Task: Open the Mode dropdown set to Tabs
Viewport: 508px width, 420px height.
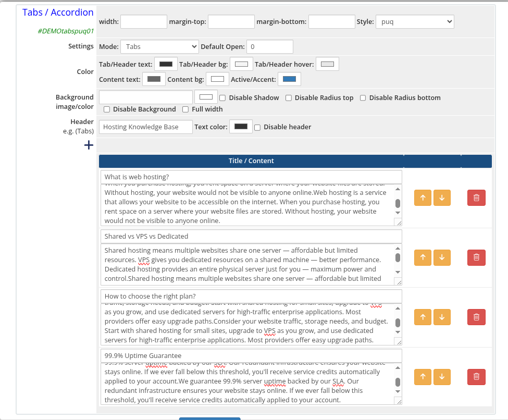Action: point(159,46)
